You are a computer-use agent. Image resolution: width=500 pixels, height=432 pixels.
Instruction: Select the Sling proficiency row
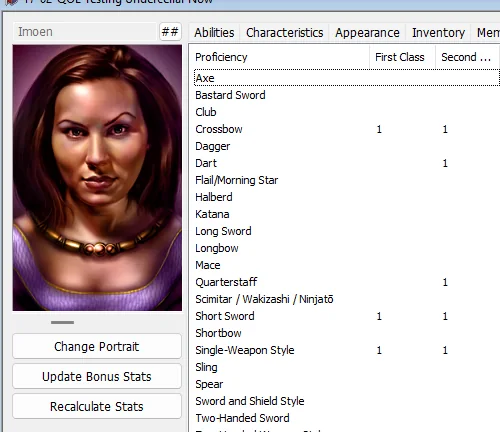[347, 367]
